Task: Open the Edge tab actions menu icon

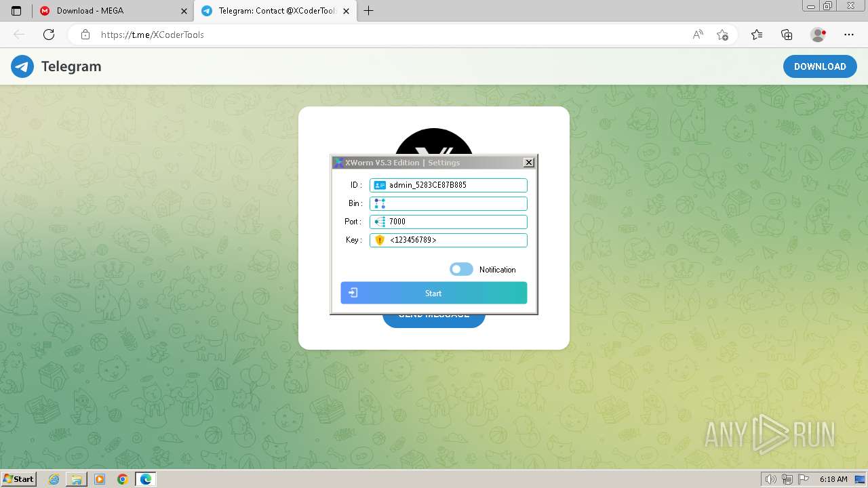Action: point(16,11)
